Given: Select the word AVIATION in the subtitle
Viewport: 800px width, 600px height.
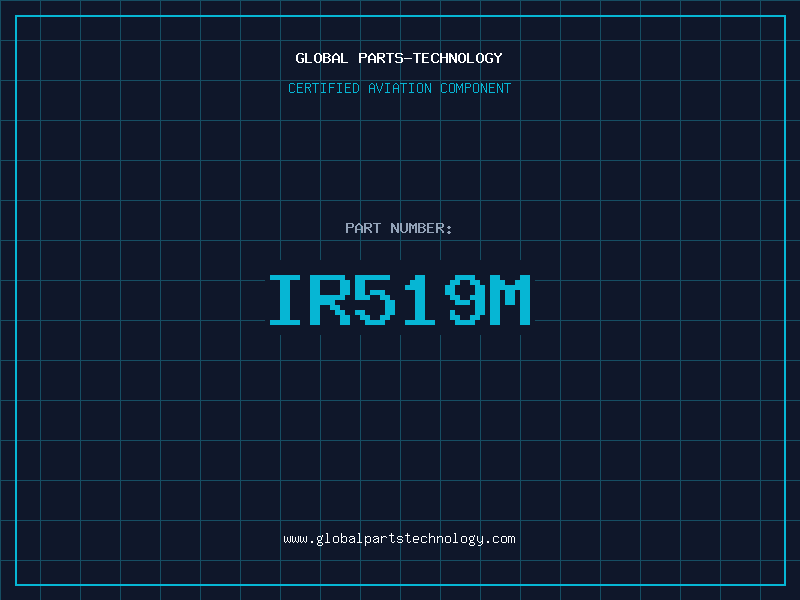Looking at the screenshot, I should [x=401, y=88].
